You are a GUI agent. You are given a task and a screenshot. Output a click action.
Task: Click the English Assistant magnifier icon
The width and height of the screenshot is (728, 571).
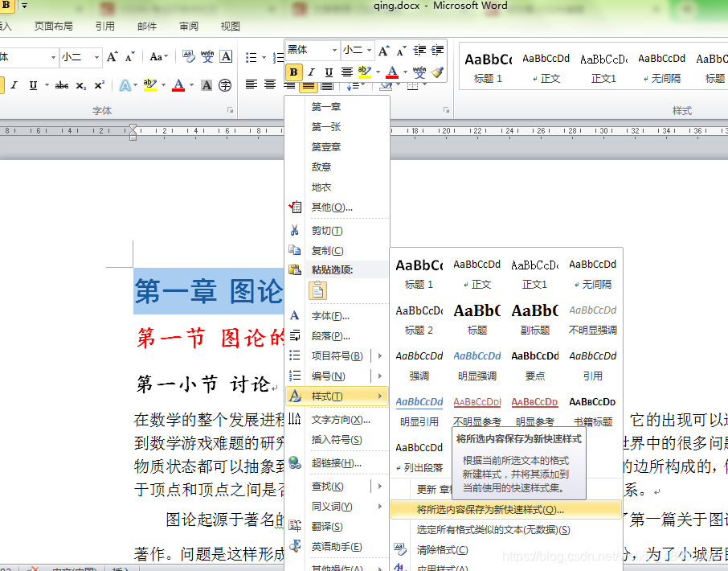click(294, 546)
